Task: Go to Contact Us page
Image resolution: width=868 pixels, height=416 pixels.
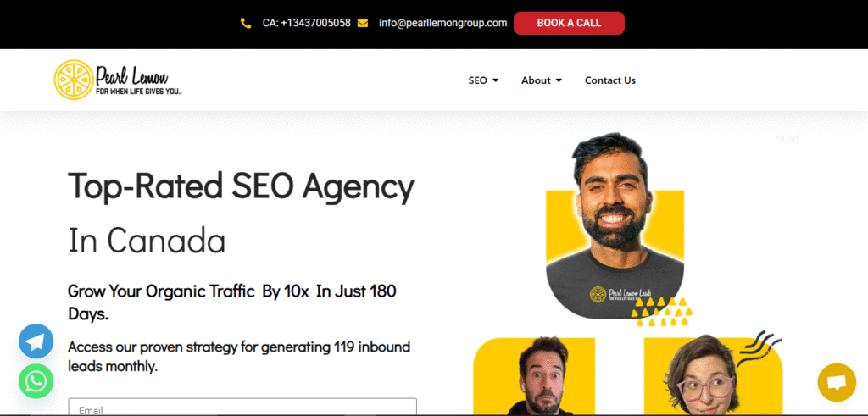Action: [610, 80]
